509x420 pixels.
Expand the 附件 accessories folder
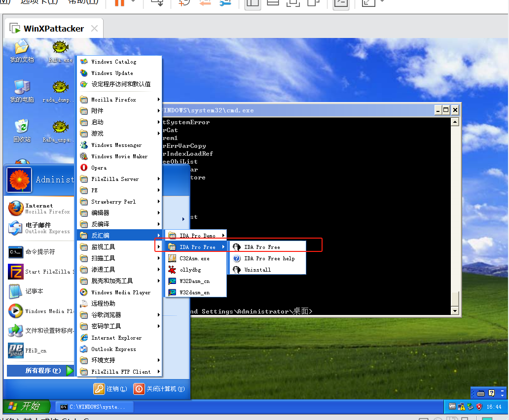click(119, 111)
